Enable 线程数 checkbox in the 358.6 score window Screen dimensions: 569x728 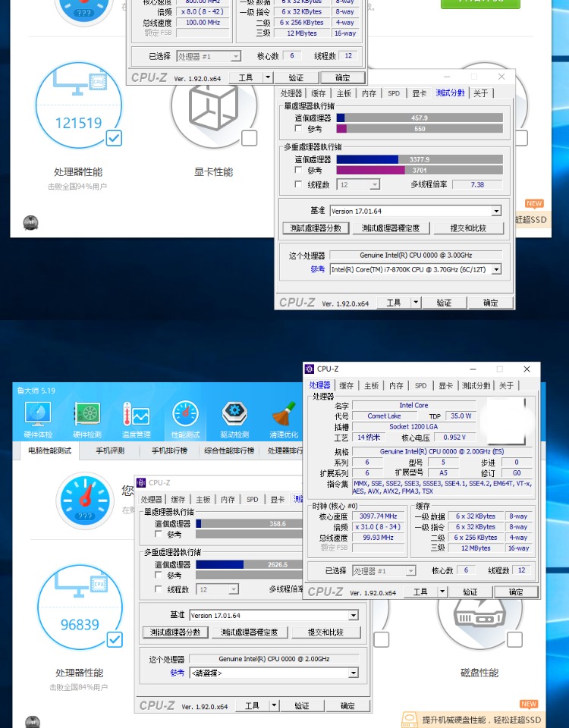(x=159, y=589)
